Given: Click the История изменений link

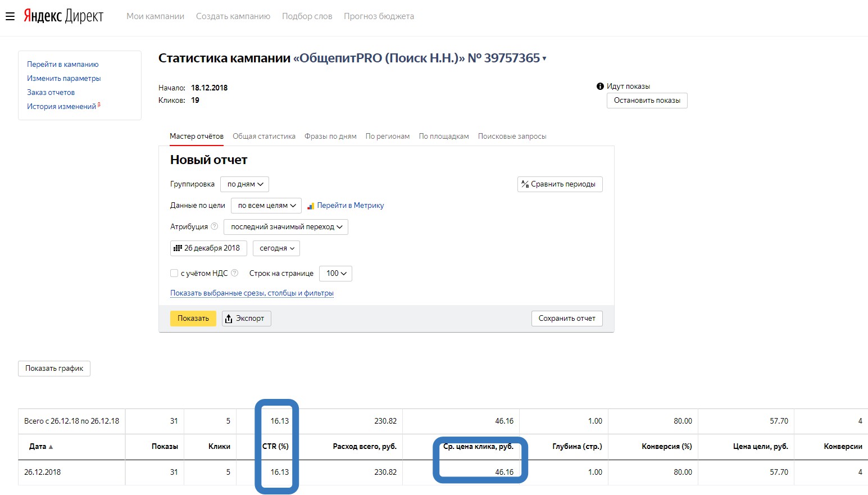Looking at the screenshot, I should pyautogui.click(x=62, y=107).
